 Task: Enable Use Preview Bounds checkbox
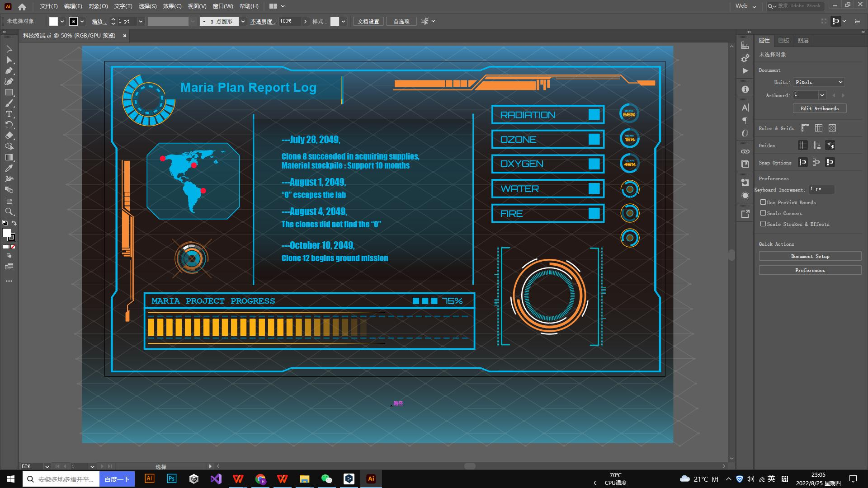[x=763, y=202]
